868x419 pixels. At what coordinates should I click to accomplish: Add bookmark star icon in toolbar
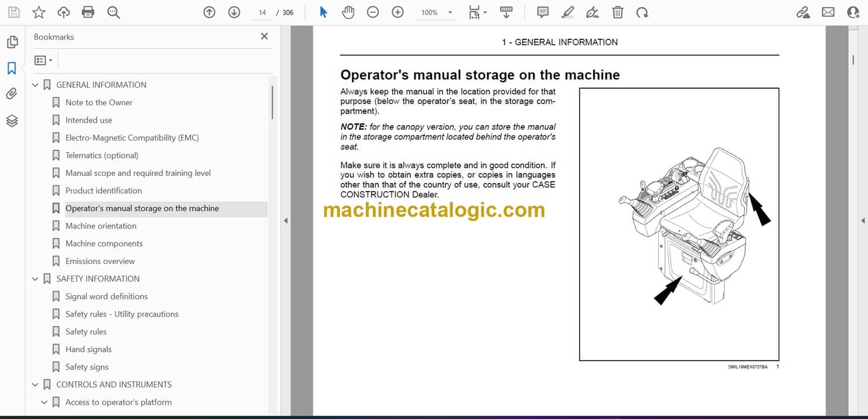point(39,12)
